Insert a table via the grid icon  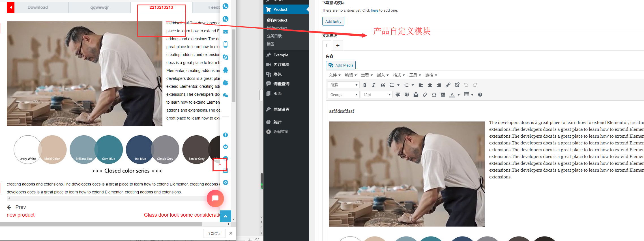467,94
